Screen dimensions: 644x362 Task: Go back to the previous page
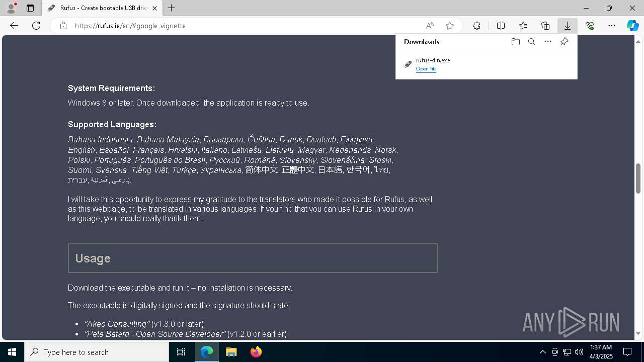[14, 26]
